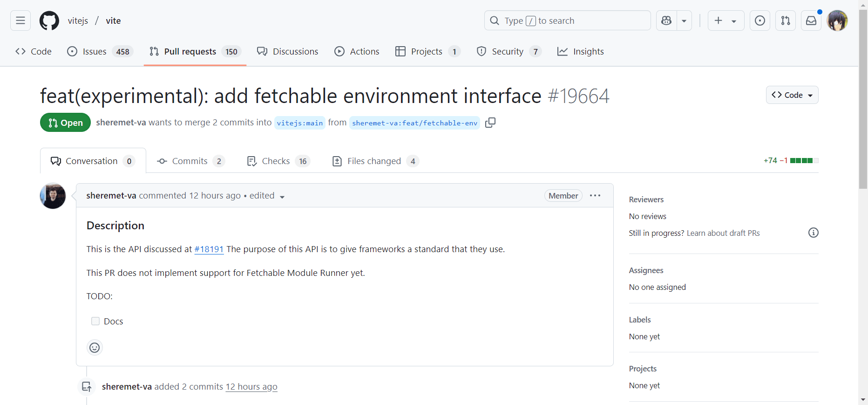Open the Copilot chat icon
The width and height of the screenshot is (868, 405).
click(x=666, y=21)
